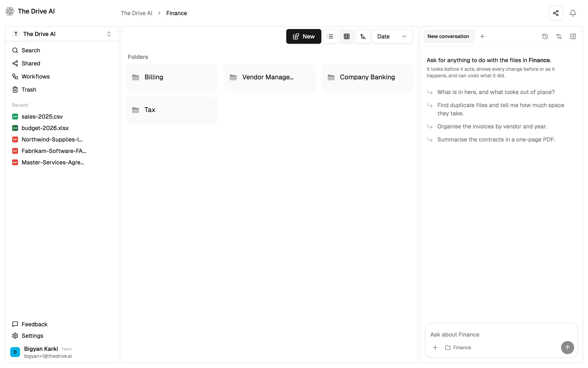Click the plus attach icon in chat box

click(x=435, y=348)
